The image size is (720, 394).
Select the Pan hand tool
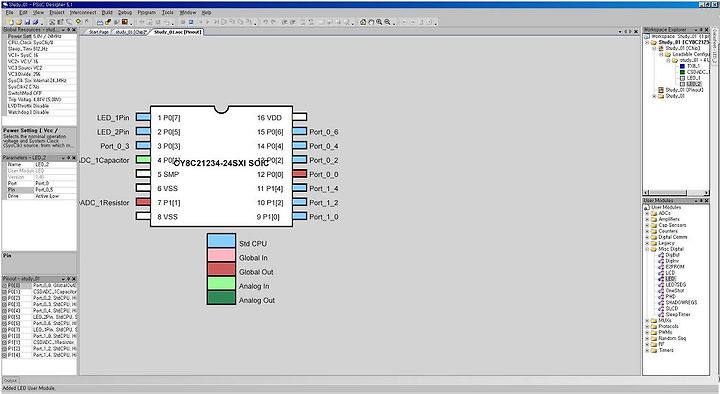[x=371, y=22]
